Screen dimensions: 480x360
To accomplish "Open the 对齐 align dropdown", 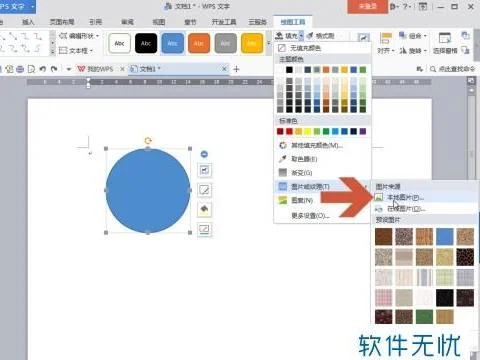I will pos(386,51).
